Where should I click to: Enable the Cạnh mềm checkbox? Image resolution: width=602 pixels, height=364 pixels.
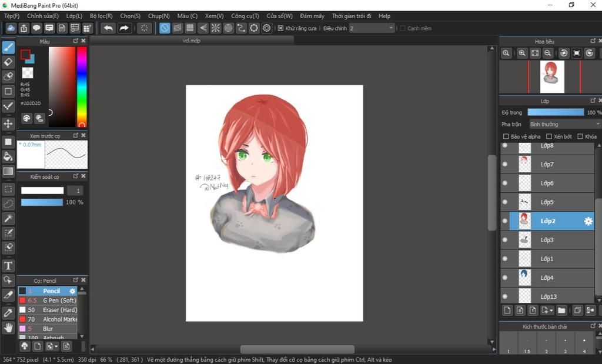pyautogui.click(x=403, y=28)
